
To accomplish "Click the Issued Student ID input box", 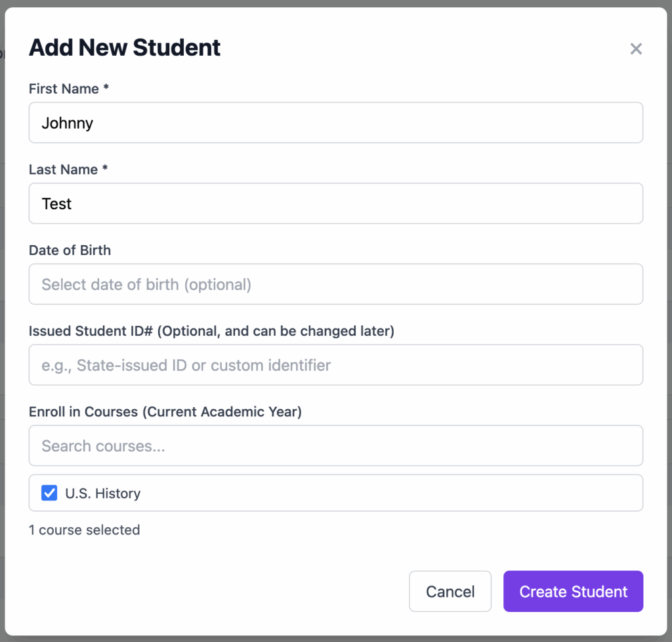I will tap(335, 365).
